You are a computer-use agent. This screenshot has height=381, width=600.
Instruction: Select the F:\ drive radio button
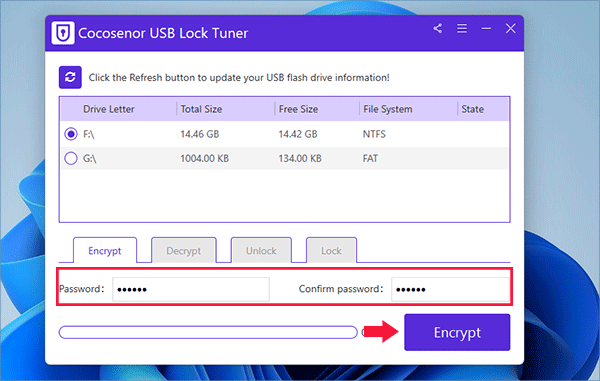pos(71,134)
